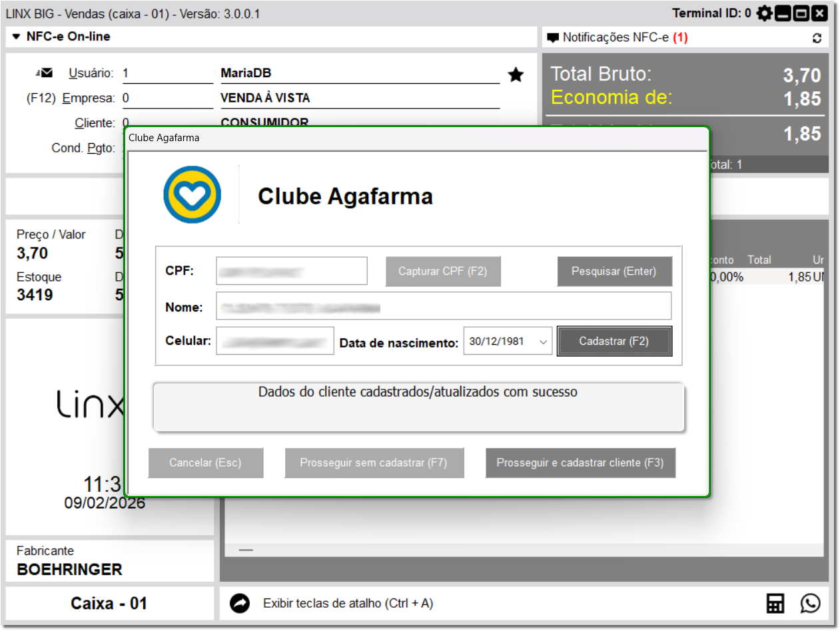The image size is (840, 631).
Task: Click Exibir teclas de atalho (Ctrl + A)
Action: (348, 604)
